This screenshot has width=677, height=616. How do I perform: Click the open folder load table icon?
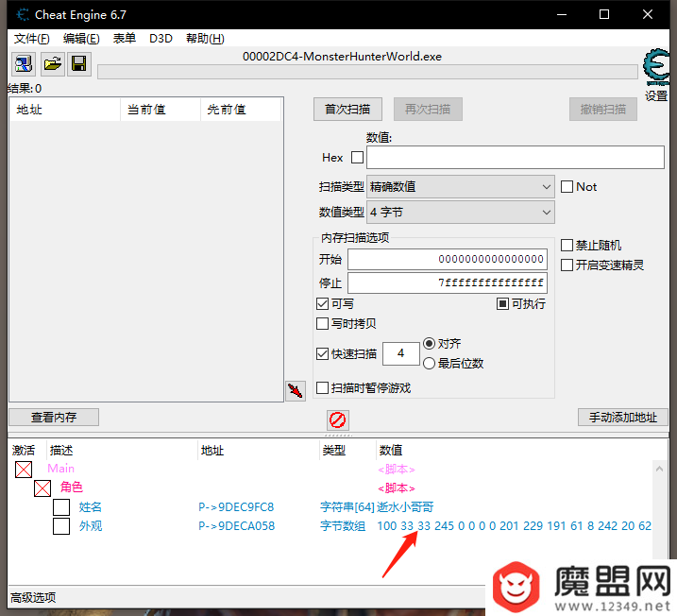pyautogui.click(x=53, y=64)
